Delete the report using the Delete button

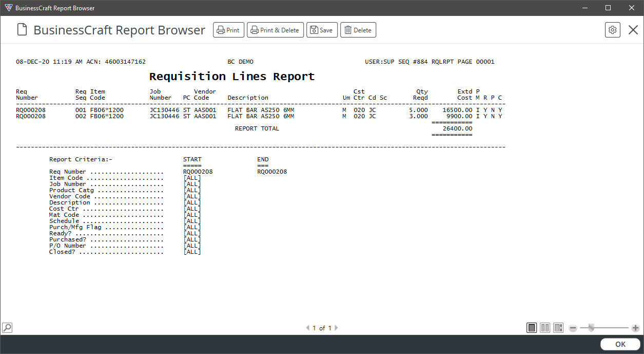click(358, 30)
